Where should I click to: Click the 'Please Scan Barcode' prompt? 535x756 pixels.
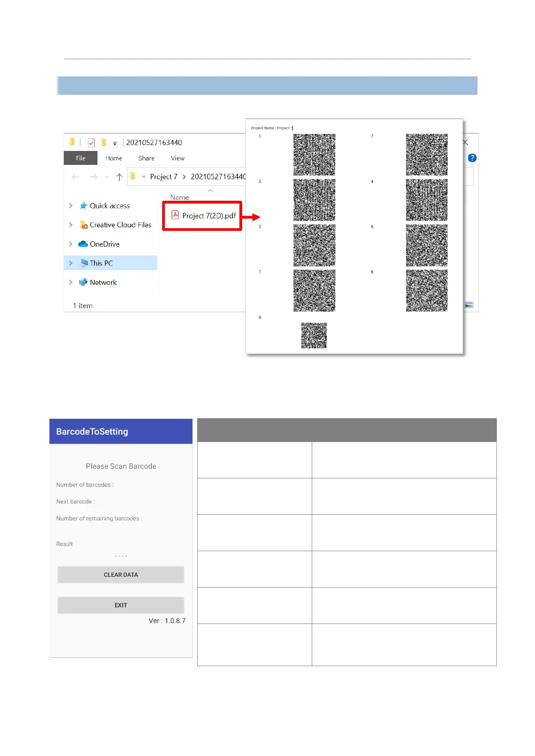(121, 466)
